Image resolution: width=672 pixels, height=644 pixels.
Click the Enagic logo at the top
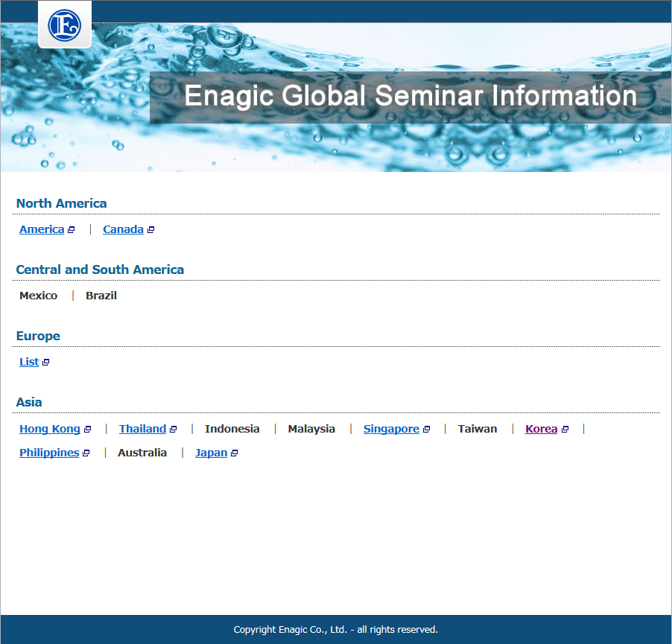click(64, 25)
